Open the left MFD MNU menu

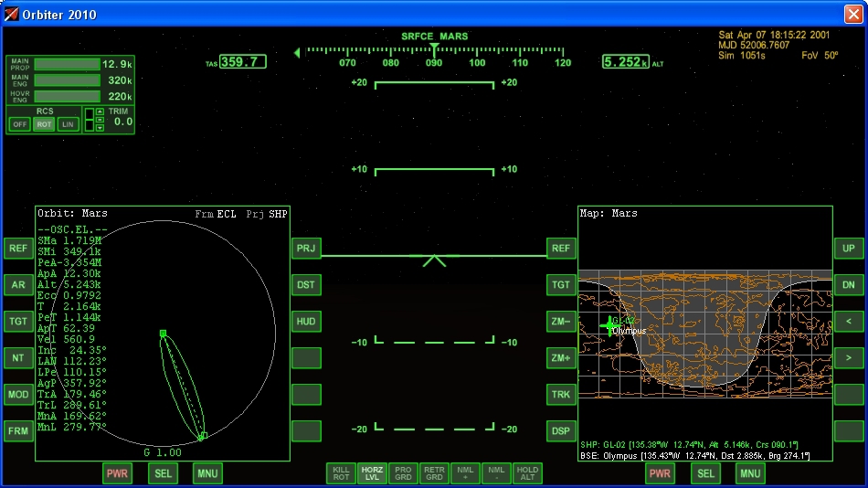coord(207,473)
